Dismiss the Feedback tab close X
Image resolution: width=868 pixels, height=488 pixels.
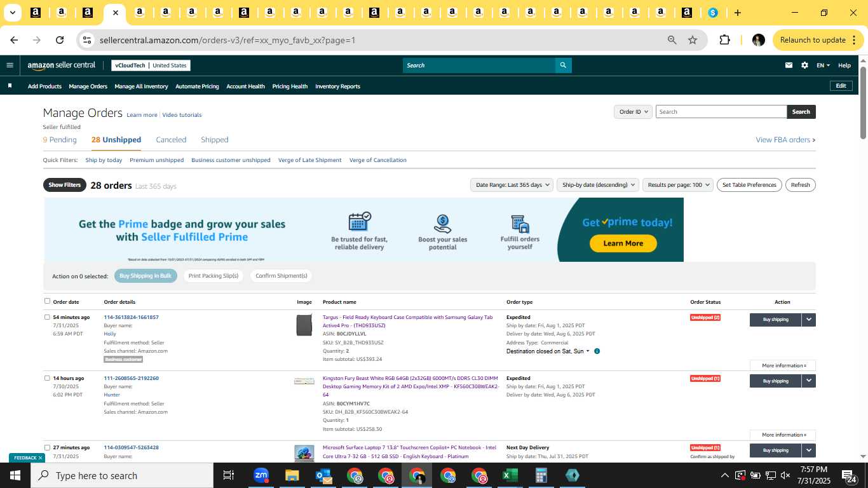point(40,457)
